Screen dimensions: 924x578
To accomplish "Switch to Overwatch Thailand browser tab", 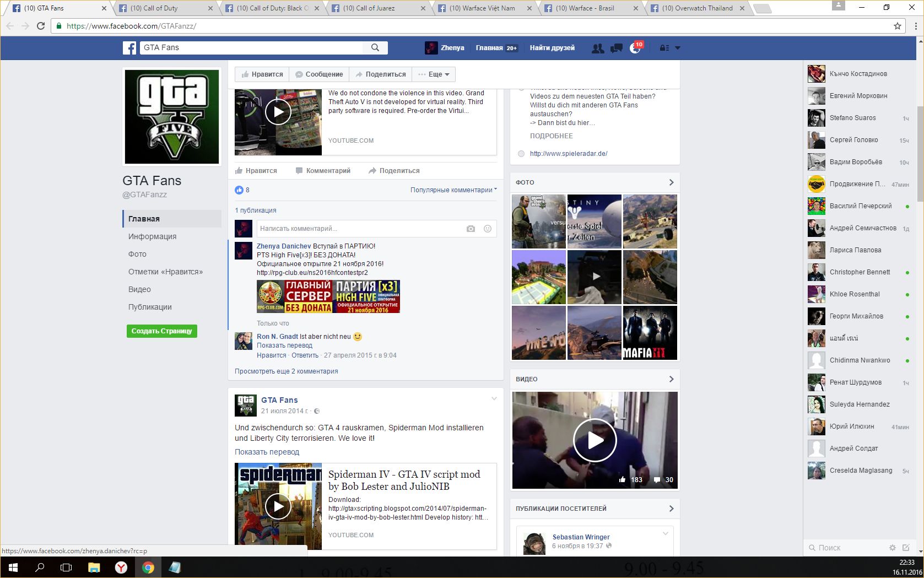I will pos(698,8).
